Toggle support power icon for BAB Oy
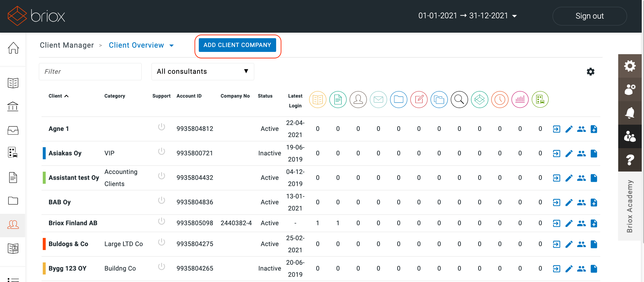Viewport: 644px width, 282px height. [x=162, y=200]
